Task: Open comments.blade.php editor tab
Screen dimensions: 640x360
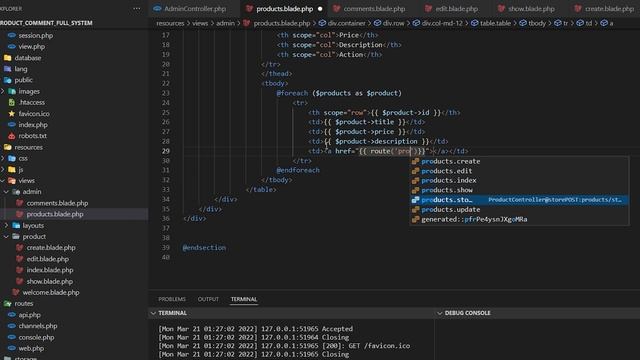Action: click(374, 9)
